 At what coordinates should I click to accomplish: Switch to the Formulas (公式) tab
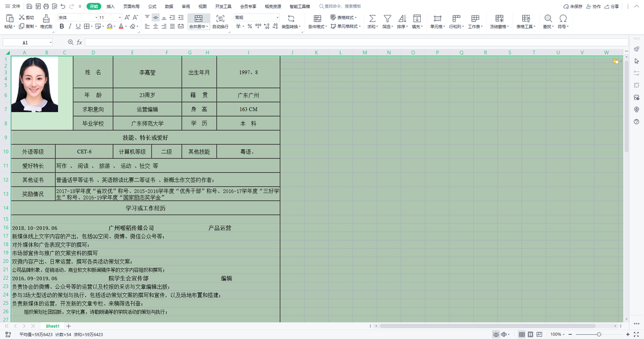tap(152, 6)
